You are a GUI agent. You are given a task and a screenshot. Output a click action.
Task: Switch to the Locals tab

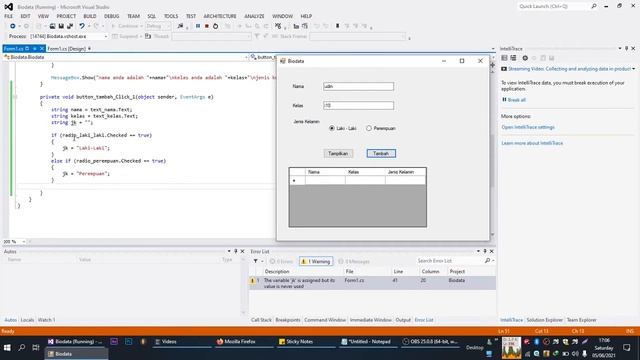[27, 320]
